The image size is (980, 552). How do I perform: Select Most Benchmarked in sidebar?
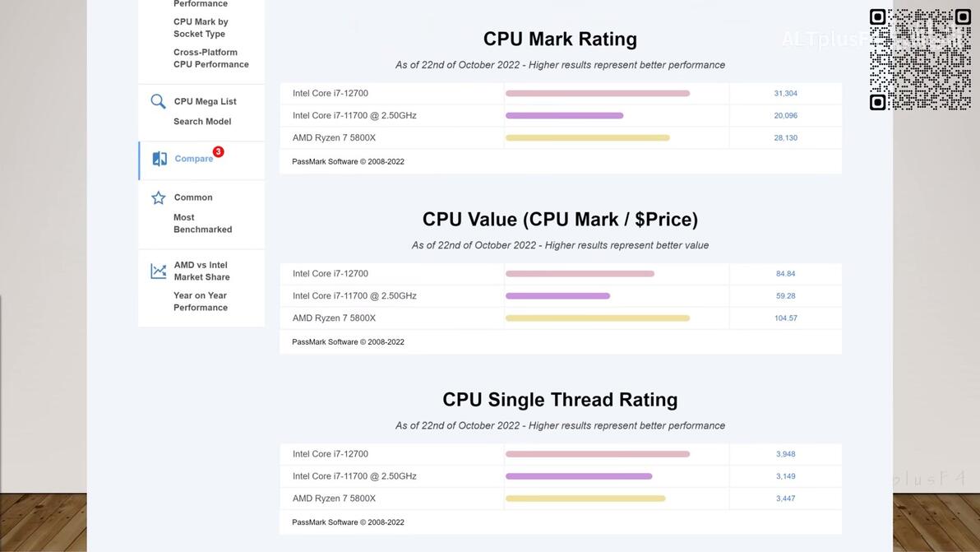[202, 224]
